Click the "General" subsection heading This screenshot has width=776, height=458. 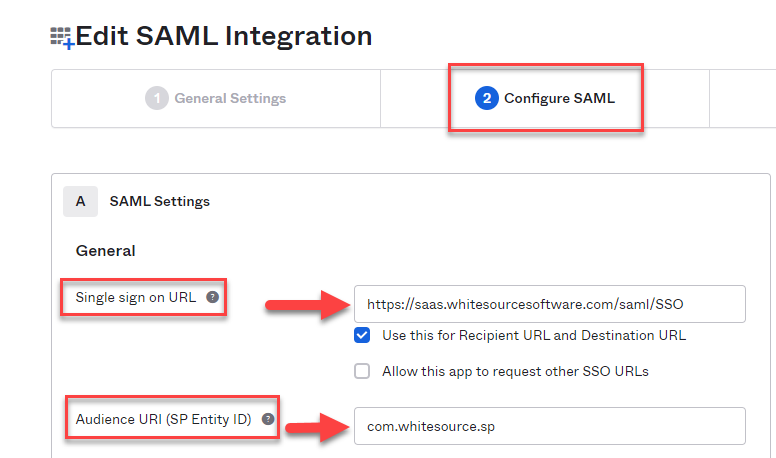pyautogui.click(x=105, y=251)
